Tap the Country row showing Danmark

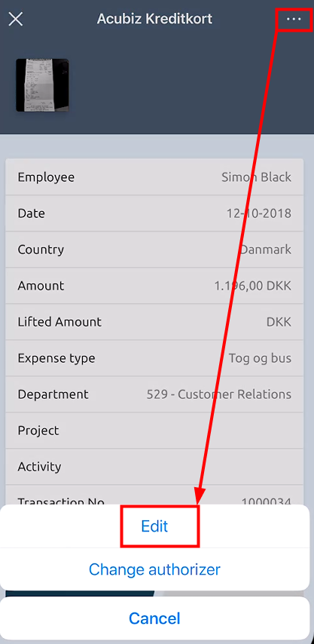point(154,250)
